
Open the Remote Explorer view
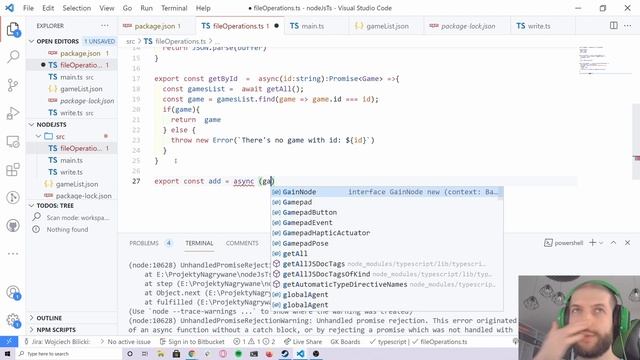pyautogui.click(x=13, y=142)
